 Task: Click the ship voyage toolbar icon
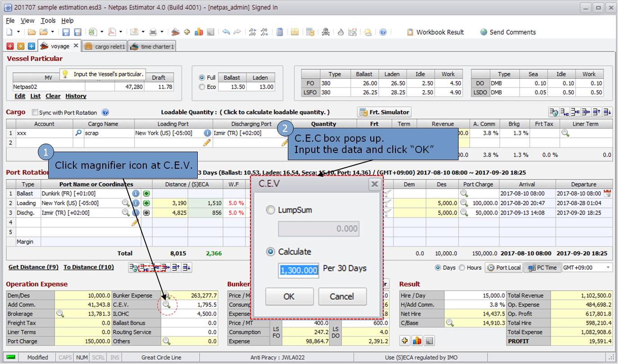[175, 32]
